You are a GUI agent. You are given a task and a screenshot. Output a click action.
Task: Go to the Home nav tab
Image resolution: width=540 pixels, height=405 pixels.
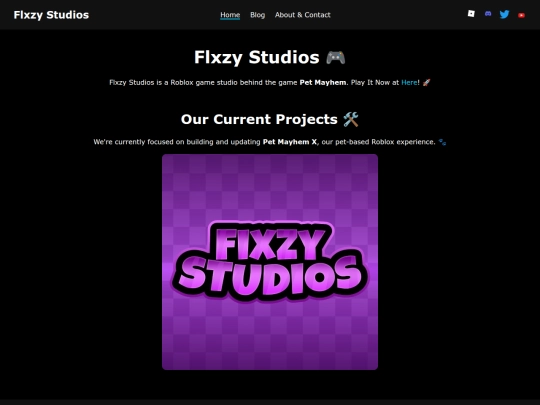tap(230, 15)
